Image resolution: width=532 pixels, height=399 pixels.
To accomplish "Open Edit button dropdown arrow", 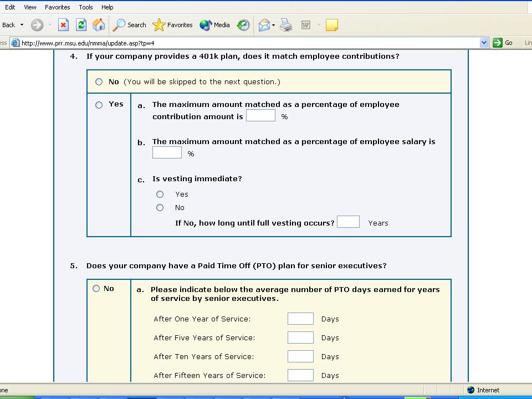I will coord(319,25).
